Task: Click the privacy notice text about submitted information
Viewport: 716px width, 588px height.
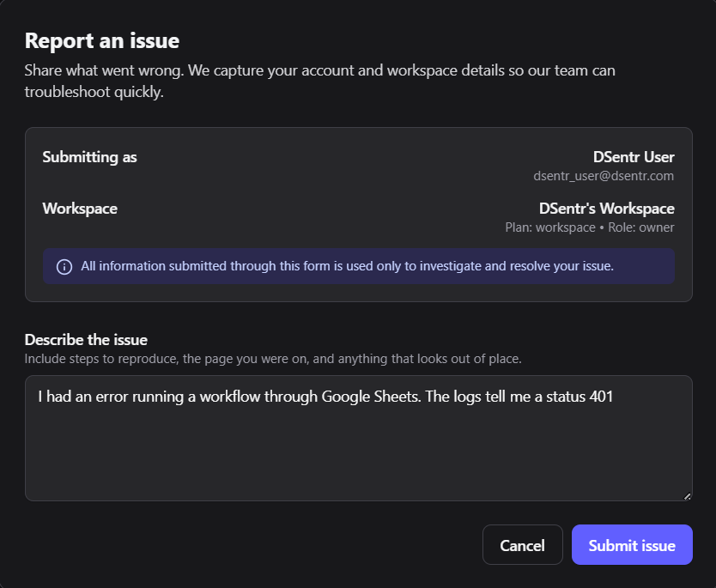Action: click(x=347, y=266)
